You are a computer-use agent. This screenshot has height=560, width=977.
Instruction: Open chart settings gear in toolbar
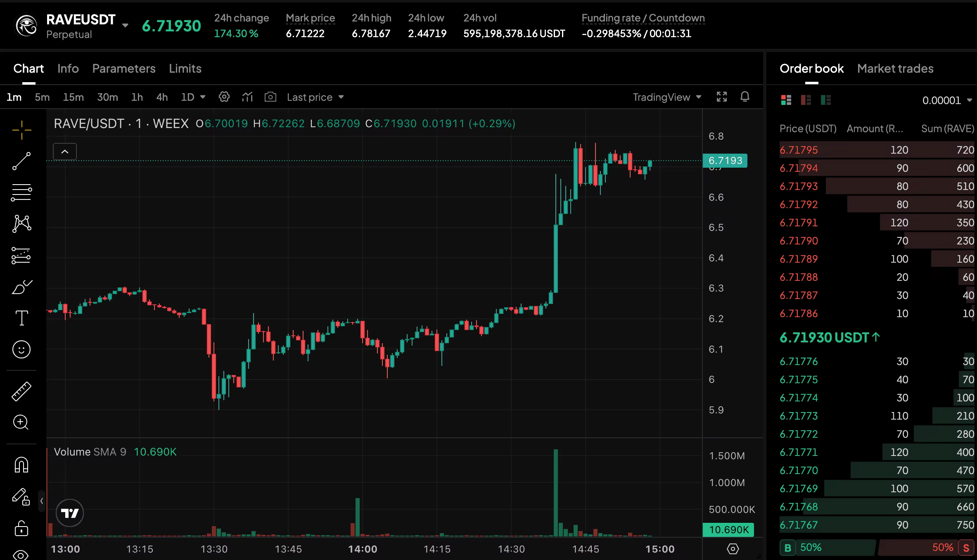coord(224,97)
